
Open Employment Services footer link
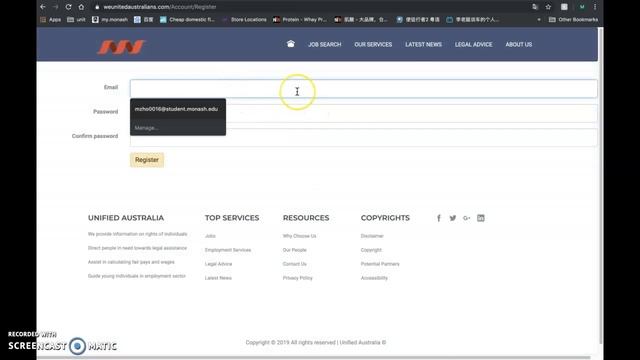228,250
